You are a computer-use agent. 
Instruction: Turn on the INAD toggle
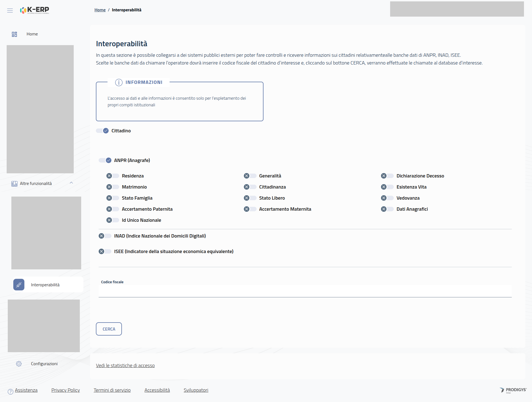[105, 236]
